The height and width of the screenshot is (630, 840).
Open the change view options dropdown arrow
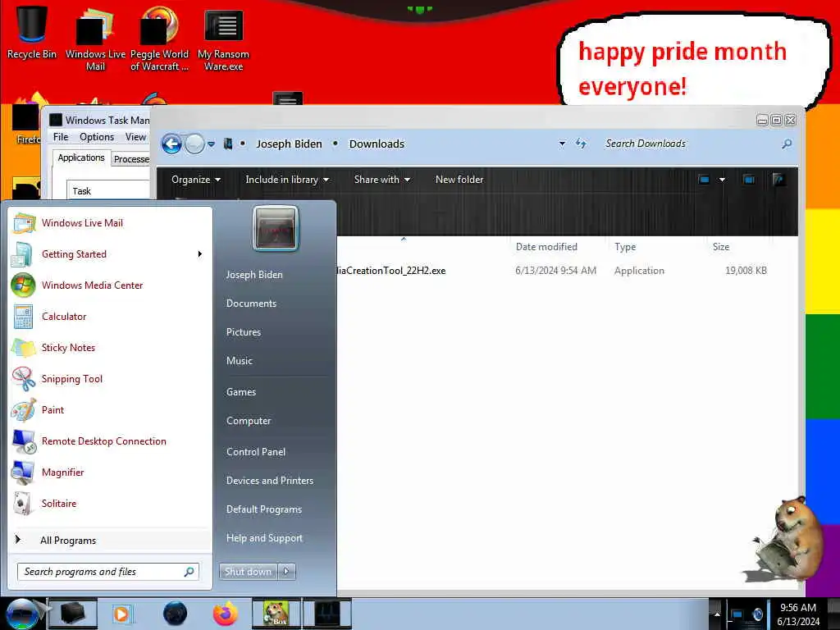[722, 180]
